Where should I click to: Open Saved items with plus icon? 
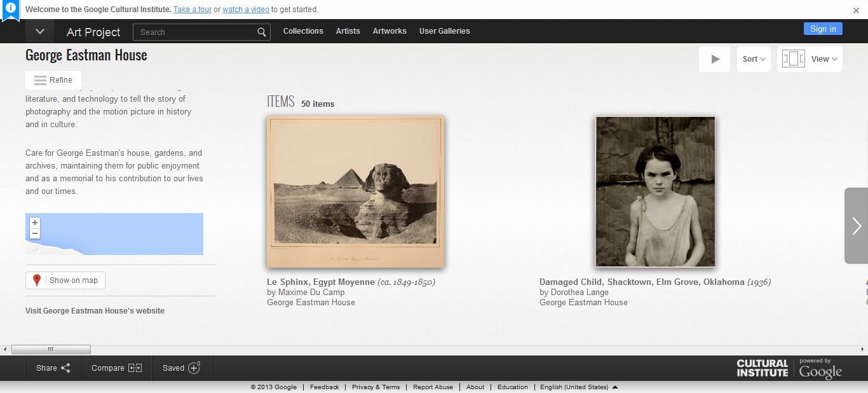pyautogui.click(x=182, y=368)
